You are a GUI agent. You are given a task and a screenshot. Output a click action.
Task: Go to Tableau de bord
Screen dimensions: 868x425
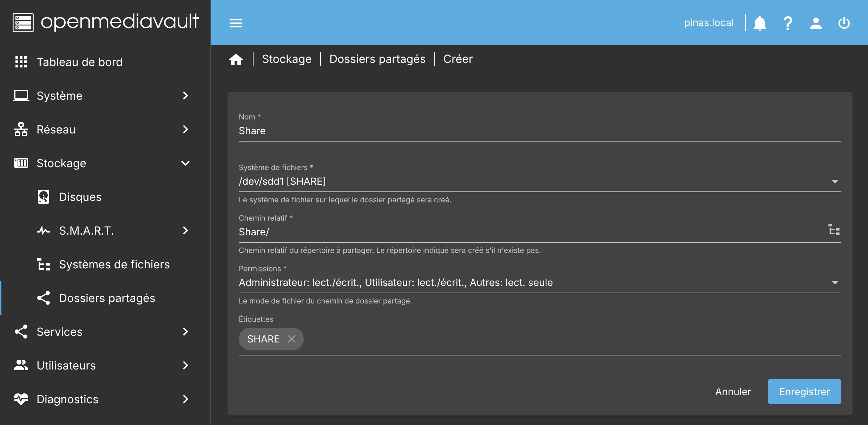tap(79, 62)
